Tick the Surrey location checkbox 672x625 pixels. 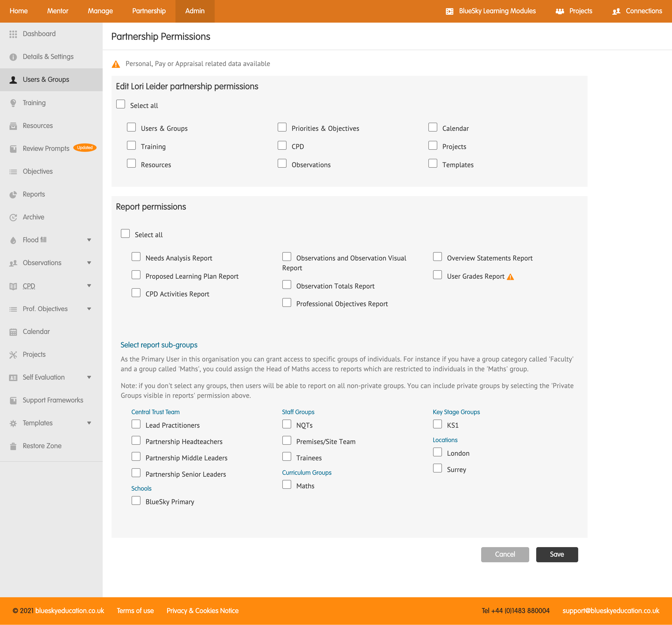point(437,468)
